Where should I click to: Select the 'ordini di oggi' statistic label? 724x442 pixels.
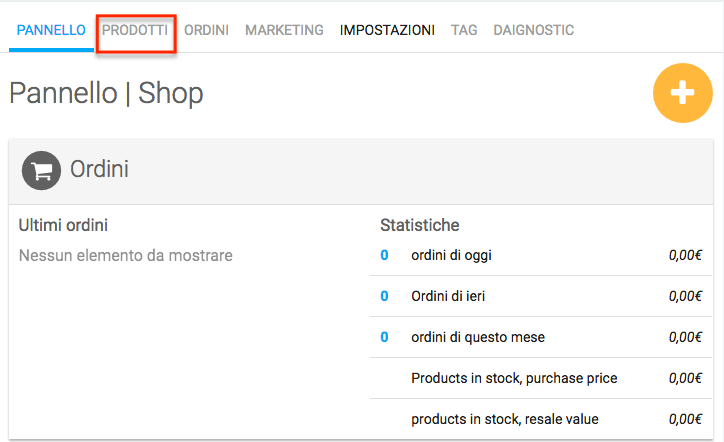tap(451, 256)
